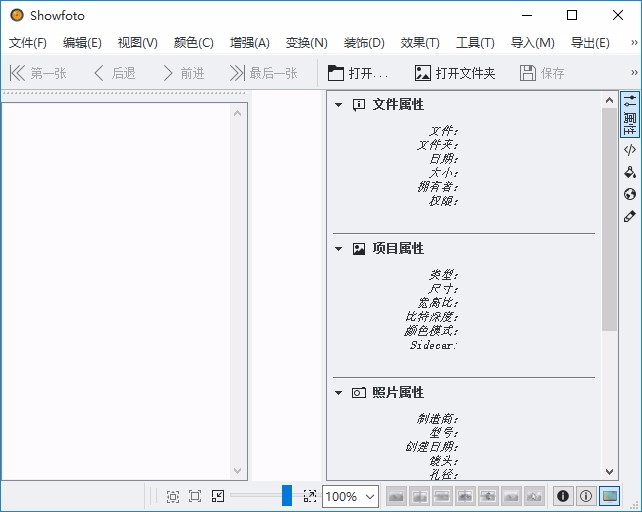The image size is (642, 512).
Task: Adjust the zoom slider handle
Action: pyautogui.click(x=287, y=496)
